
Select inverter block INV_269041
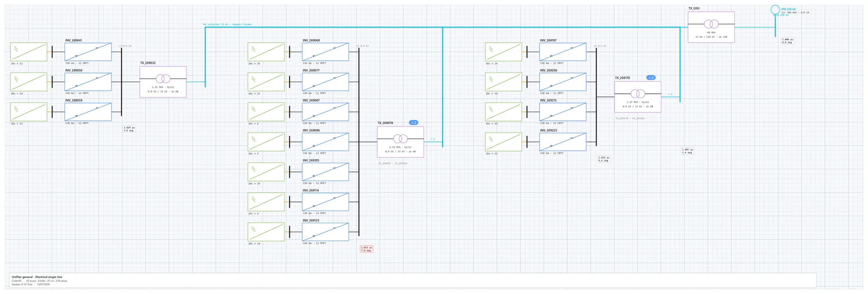point(88,52)
